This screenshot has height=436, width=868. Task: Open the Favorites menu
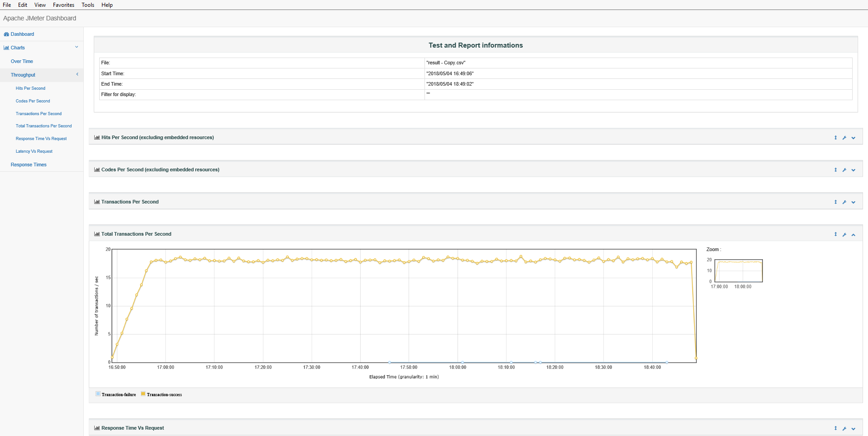(x=63, y=5)
